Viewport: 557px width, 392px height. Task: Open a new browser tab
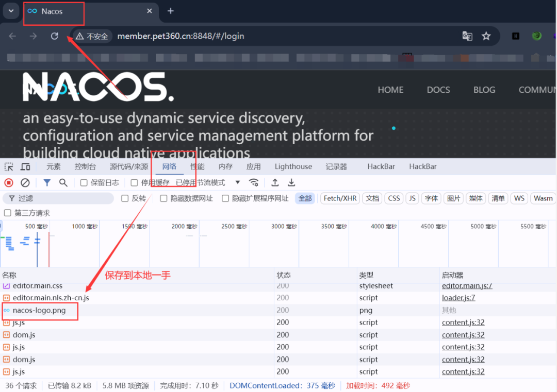point(171,11)
